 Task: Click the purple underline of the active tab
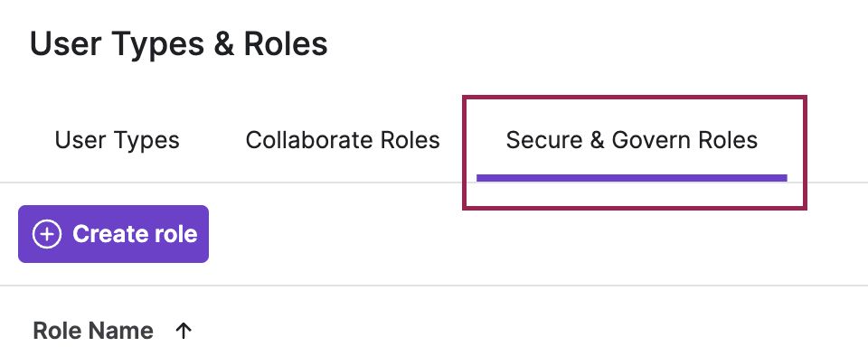tap(632, 178)
